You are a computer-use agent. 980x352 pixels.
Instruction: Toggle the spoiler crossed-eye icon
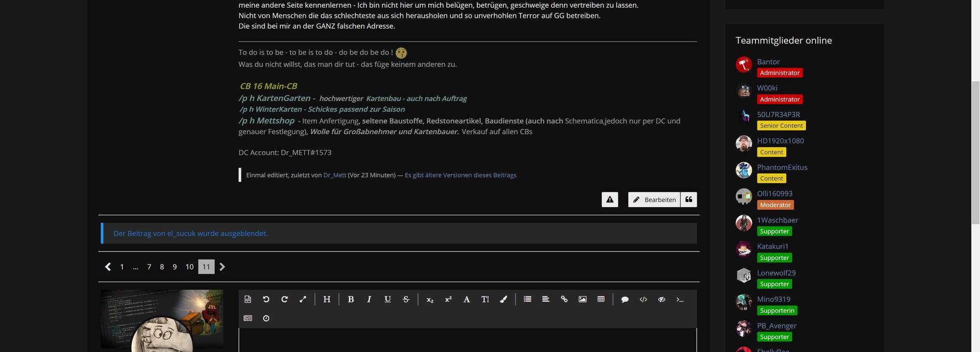pyautogui.click(x=661, y=299)
